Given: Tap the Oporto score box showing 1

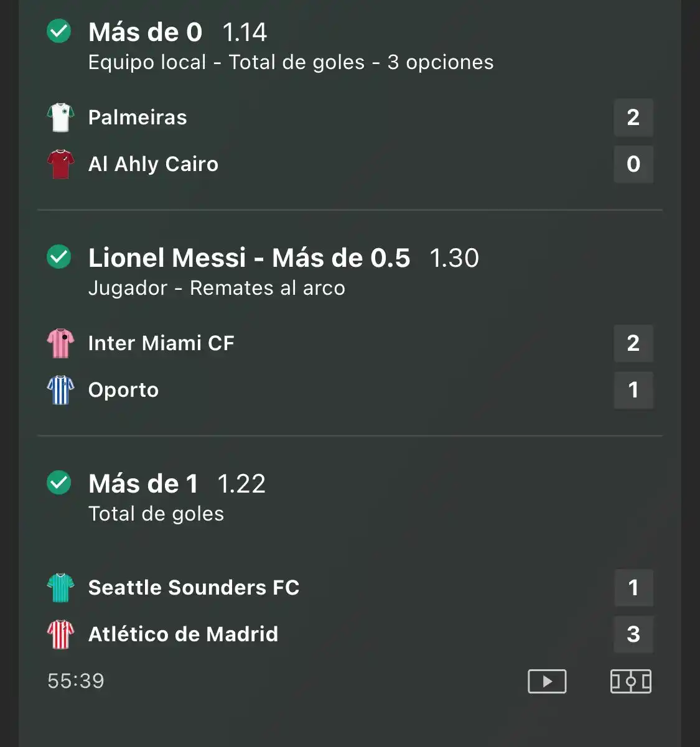Looking at the screenshot, I should click(633, 390).
